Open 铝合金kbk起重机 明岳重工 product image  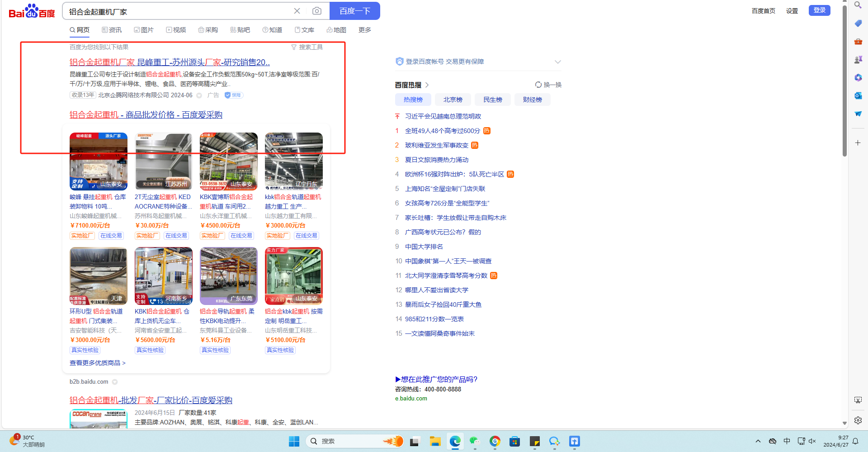(294, 276)
